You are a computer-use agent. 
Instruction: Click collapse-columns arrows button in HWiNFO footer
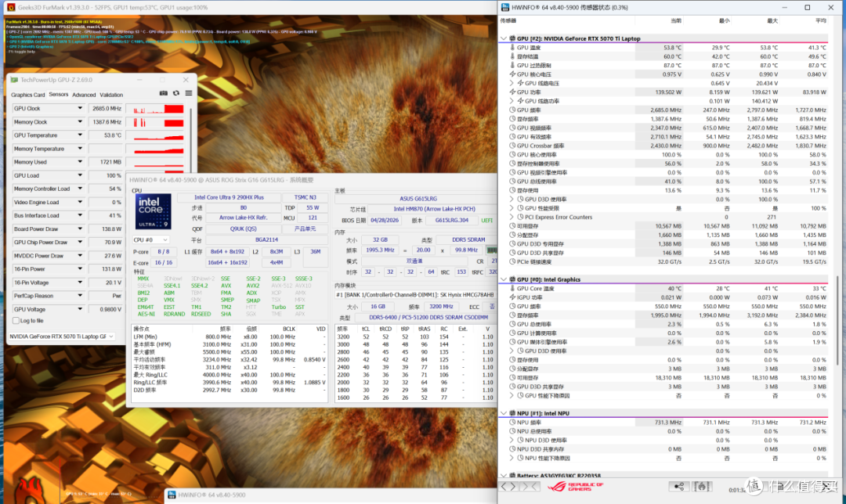point(530,487)
